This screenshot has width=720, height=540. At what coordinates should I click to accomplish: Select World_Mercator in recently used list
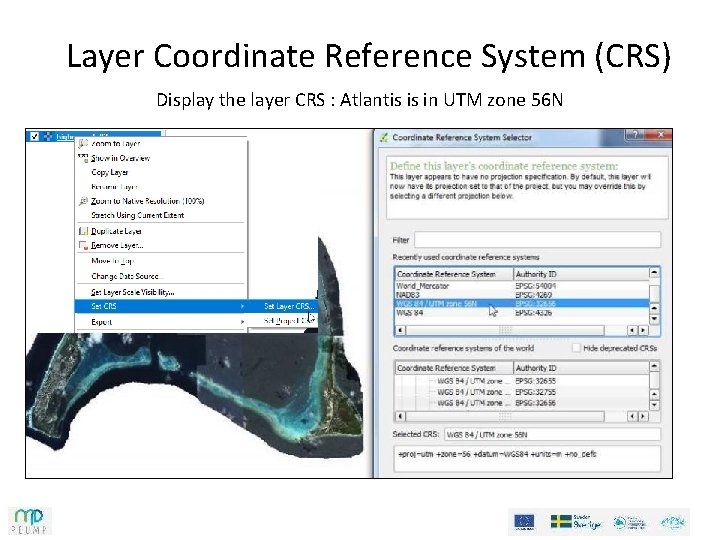(522, 286)
